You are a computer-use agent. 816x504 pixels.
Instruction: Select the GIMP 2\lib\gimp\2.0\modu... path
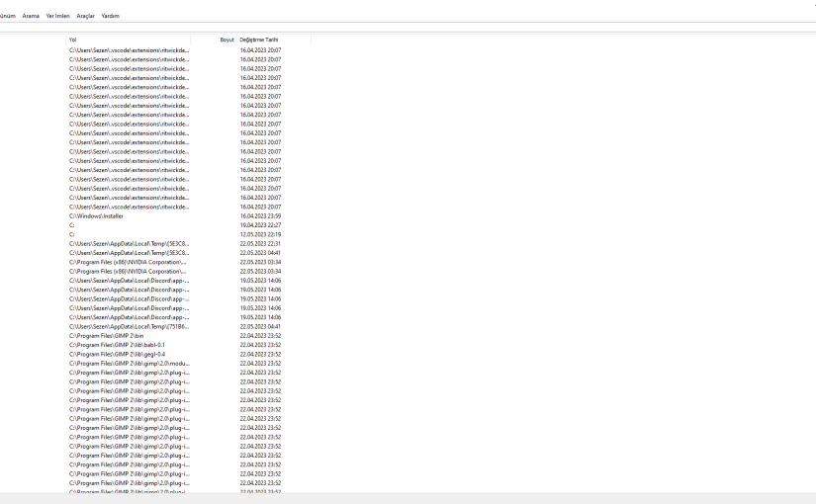click(129, 364)
